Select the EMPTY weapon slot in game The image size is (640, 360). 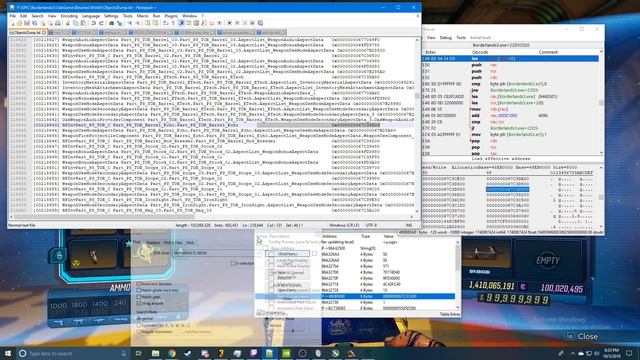pos(548,260)
